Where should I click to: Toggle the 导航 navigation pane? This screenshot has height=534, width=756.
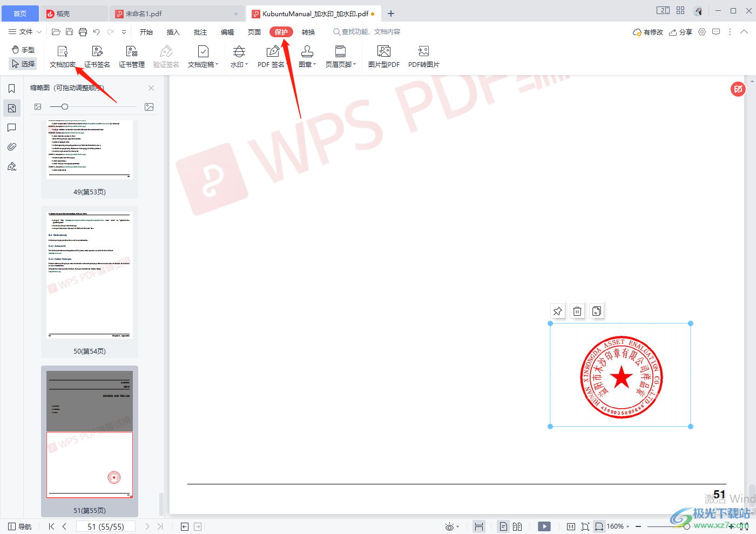point(20,526)
